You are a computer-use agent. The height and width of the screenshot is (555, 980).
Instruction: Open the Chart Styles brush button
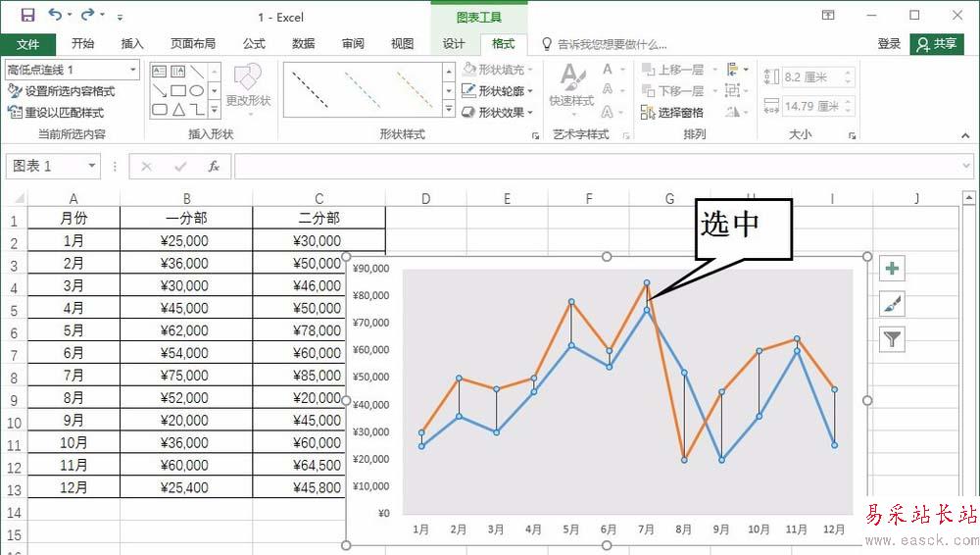(892, 304)
